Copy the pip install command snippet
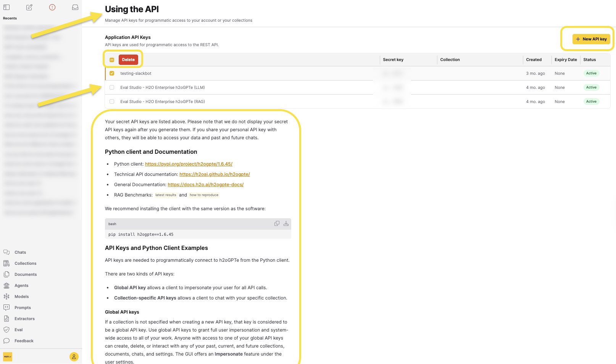 277,224
